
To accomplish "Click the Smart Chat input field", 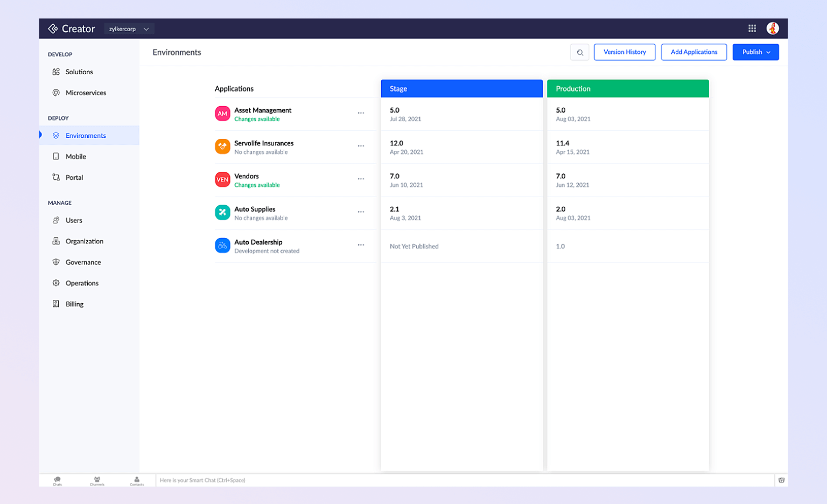I will pyautogui.click(x=463, y=480).
